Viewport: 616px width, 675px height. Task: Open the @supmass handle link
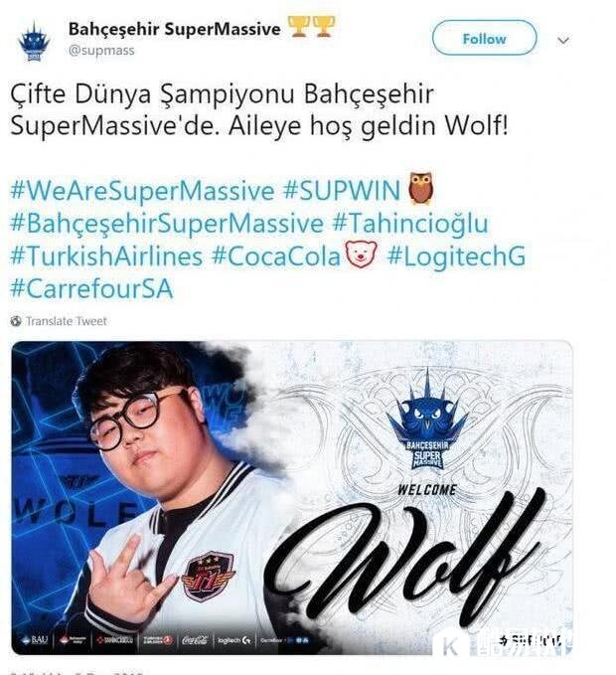click(x=101, y=51)
